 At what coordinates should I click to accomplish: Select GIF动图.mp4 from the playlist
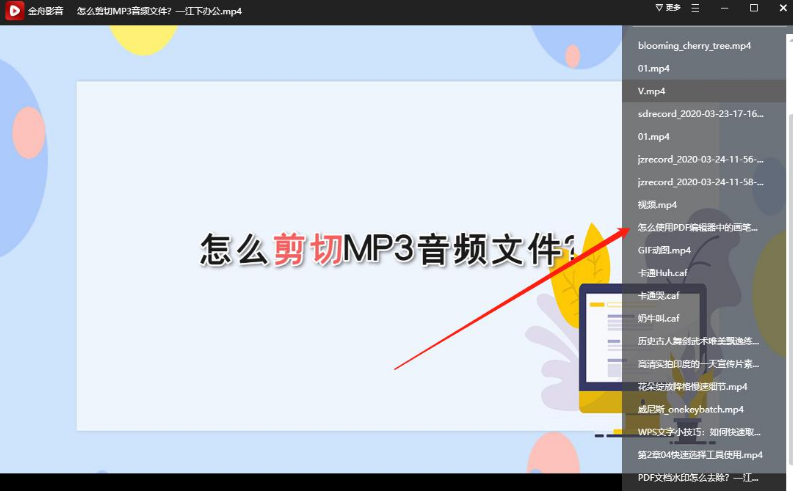pyautogui.click(x=664, y=250)
